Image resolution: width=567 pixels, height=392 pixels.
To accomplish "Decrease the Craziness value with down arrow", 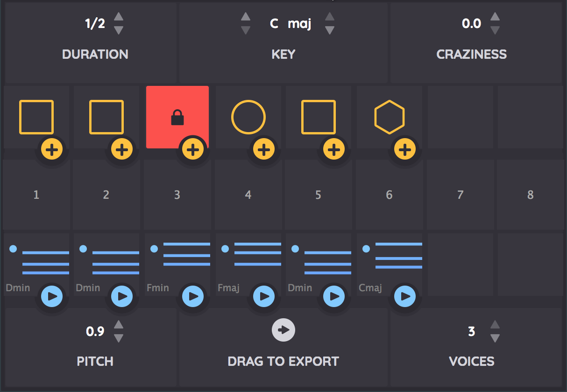I will pyautogui.click(x=495, y=30).
